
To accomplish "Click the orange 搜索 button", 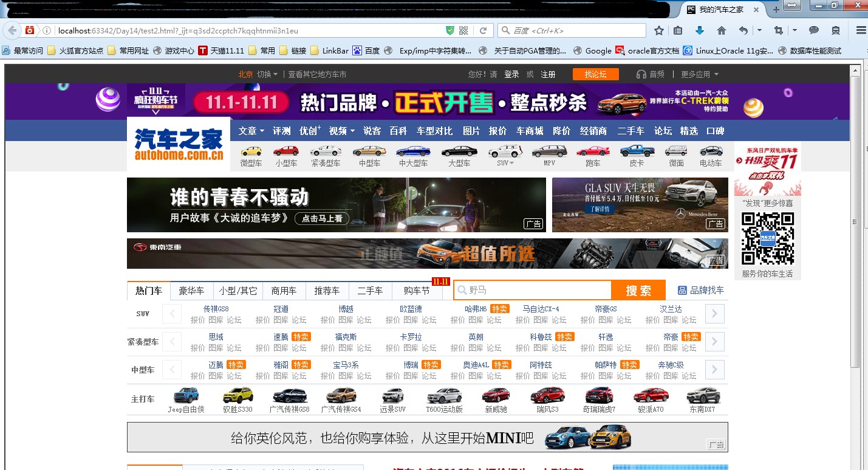I will (x=638, y=291).
